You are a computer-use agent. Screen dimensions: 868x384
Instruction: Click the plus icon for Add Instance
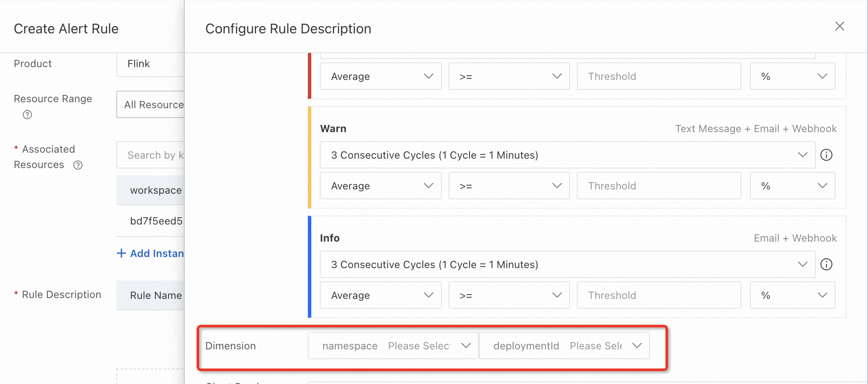[121, 253]
